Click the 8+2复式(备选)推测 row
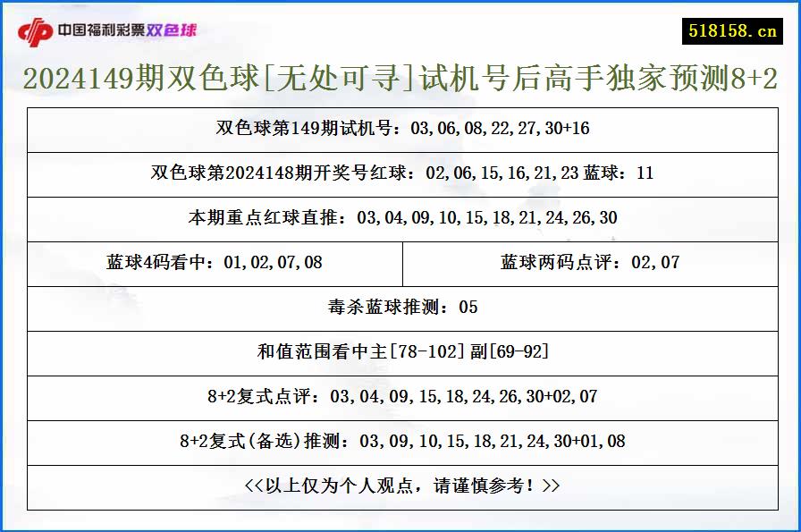 pyautogui.click(x=400, y=442)
